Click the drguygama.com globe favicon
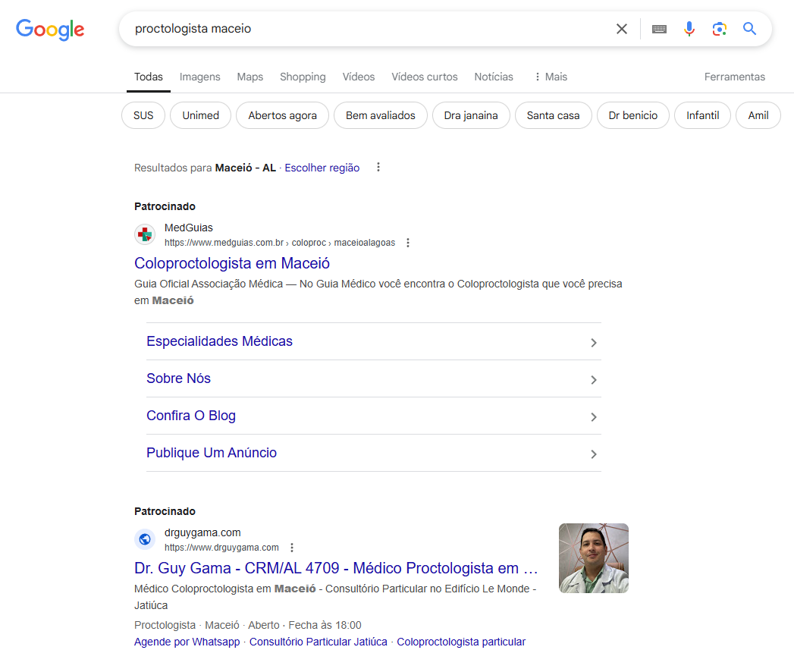This screenshot has width=794, height=672. pyautogui.click(x=145, y=539)
